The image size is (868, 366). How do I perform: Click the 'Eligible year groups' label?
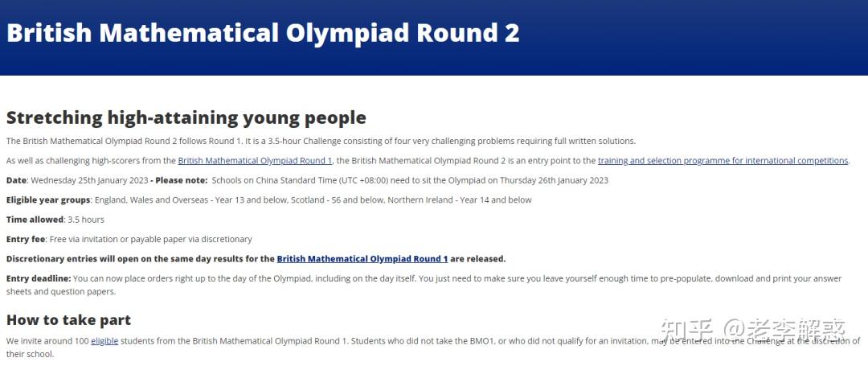coord(48,200)
